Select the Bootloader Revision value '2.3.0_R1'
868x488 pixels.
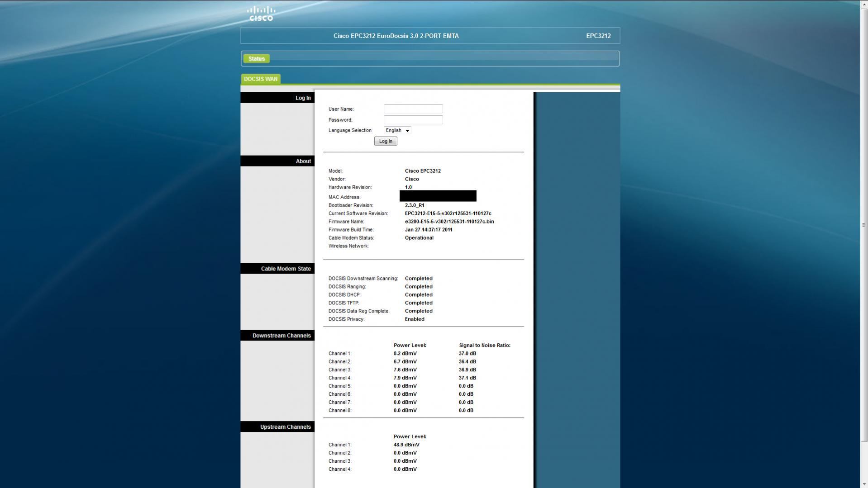[x=415, y=205]
